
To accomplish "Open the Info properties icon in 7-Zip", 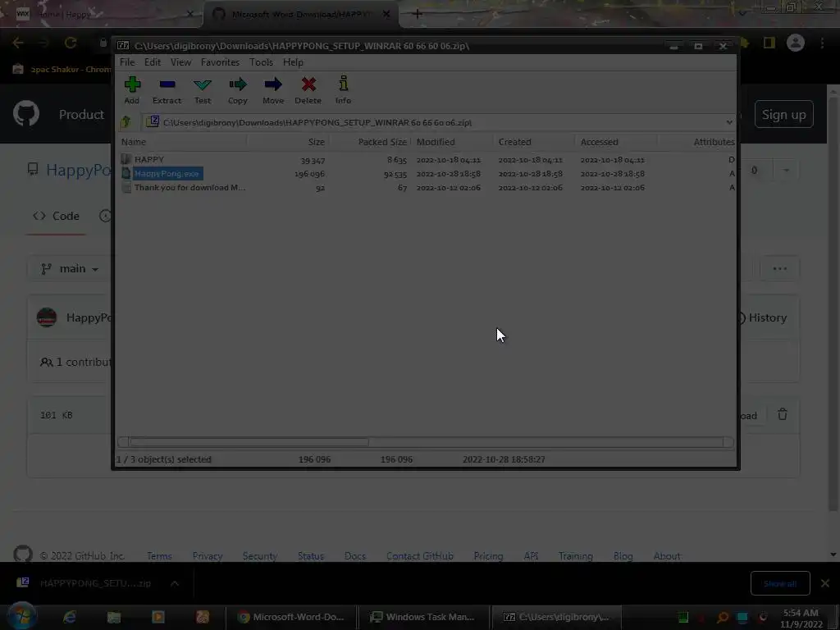I will coord(343,90).
